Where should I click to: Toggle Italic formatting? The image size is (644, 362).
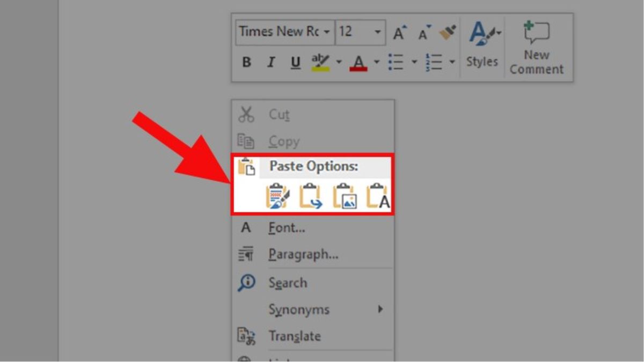click(x=271, y=62)
